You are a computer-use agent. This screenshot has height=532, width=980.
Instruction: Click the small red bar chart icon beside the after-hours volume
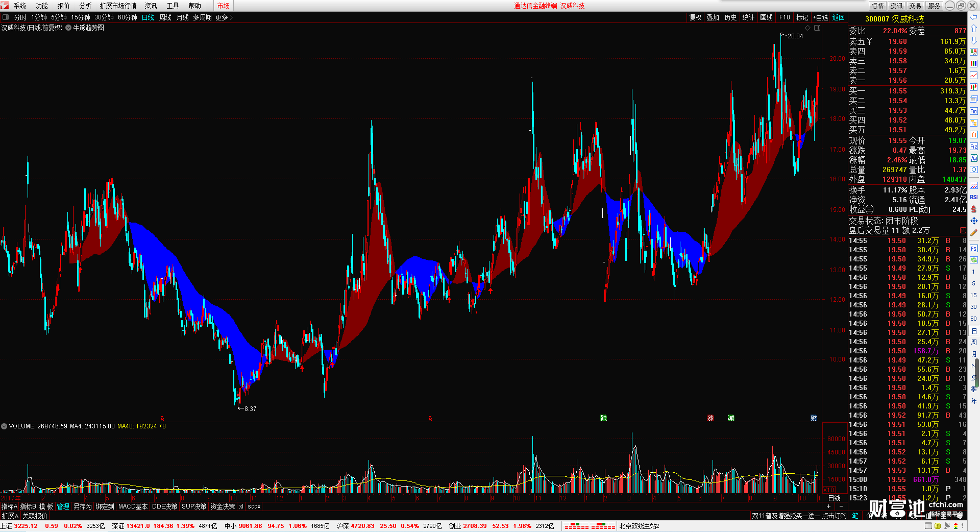point(963,230)
